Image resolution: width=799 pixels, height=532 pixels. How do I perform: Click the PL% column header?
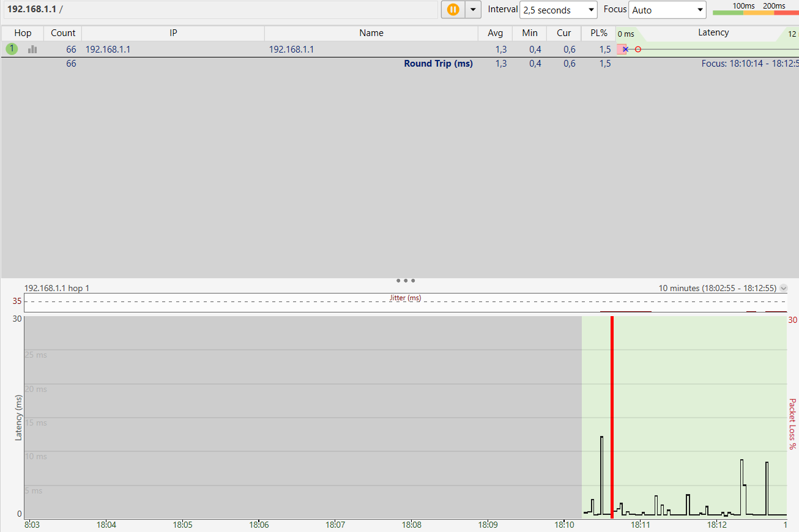598,33
